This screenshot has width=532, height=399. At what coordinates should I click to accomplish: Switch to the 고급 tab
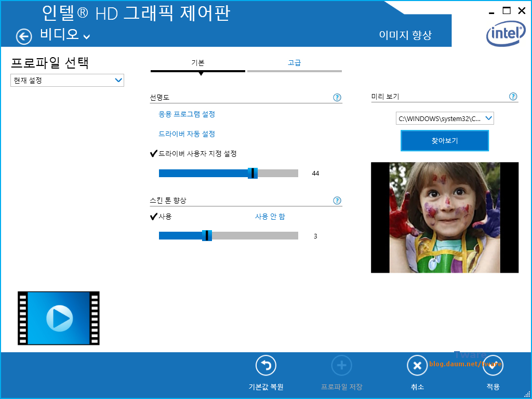point(295,63)
